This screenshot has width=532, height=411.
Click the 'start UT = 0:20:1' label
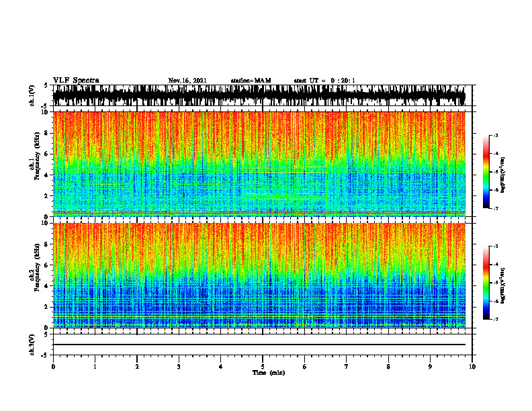tap(324, 81)
